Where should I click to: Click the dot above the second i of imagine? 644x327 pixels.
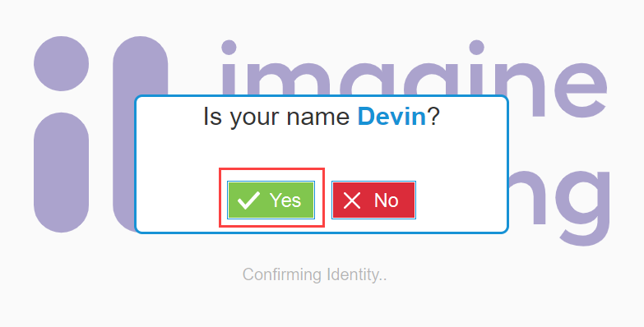[476, 48]
